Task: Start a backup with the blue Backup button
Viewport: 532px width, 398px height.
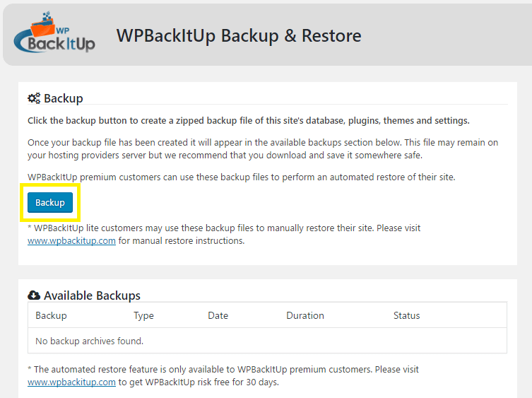Action: (50, 202)
